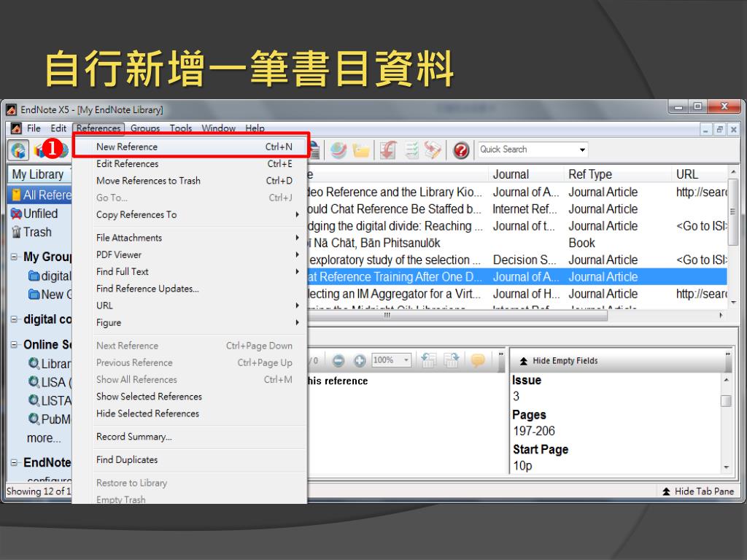This screenshot has width=747, height=560.
Task: Rotate the PDF clockwise with its icon
Action: (x=451, y=360)
